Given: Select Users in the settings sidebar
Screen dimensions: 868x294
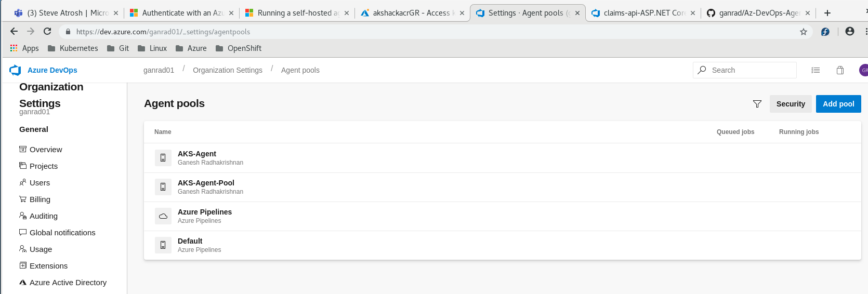Looking at the screenshot, I should [40, 183].
